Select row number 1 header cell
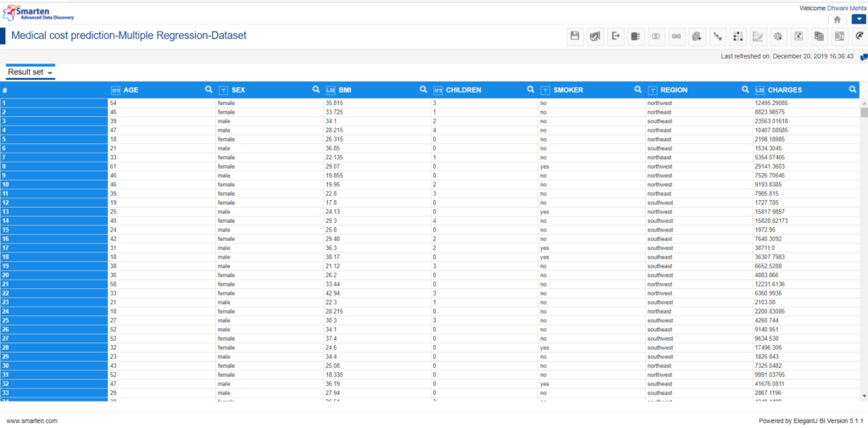This screenshot has width=868, height=428. pyautogui.click(x=54, y=103)
